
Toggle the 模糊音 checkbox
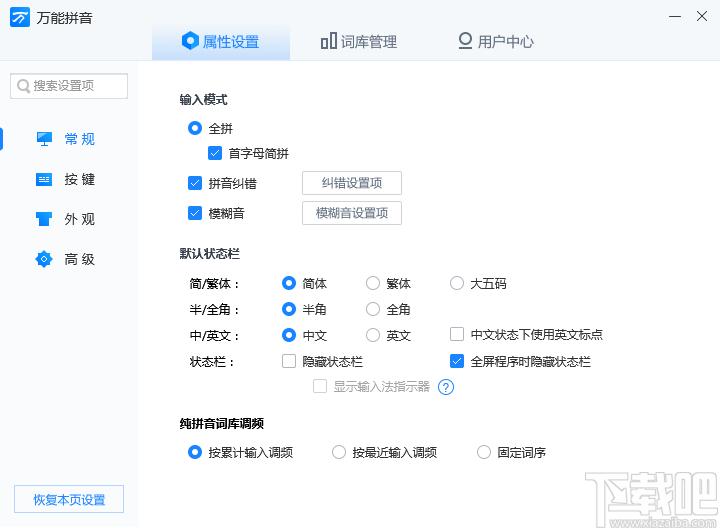(x=195, y=213)
